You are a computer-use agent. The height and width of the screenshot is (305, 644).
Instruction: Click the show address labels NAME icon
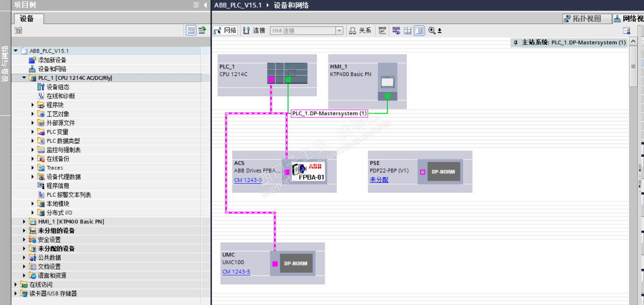click(x=383, y=31)
